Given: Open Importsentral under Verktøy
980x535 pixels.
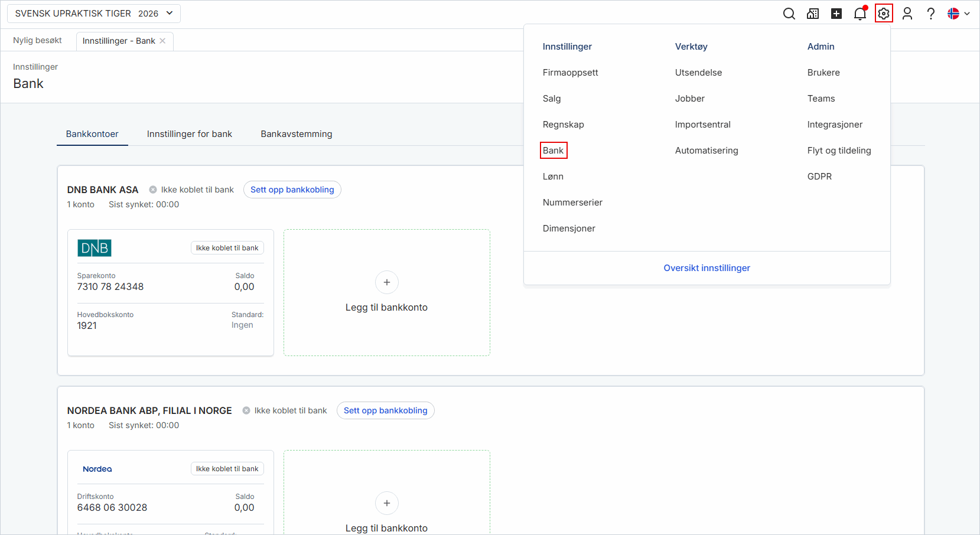Looking at the screenshot, I should click(703, 125).
